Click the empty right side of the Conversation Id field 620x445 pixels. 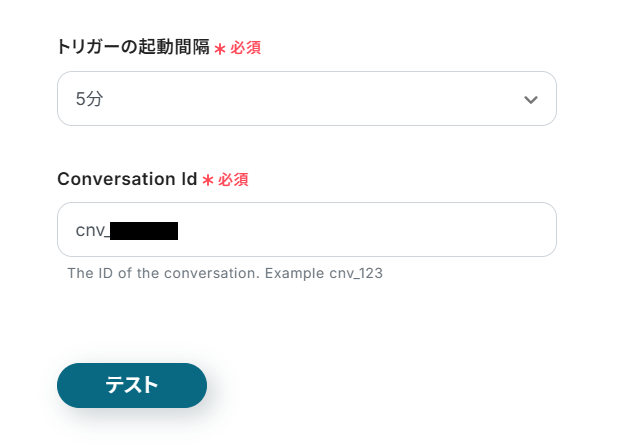400,230
